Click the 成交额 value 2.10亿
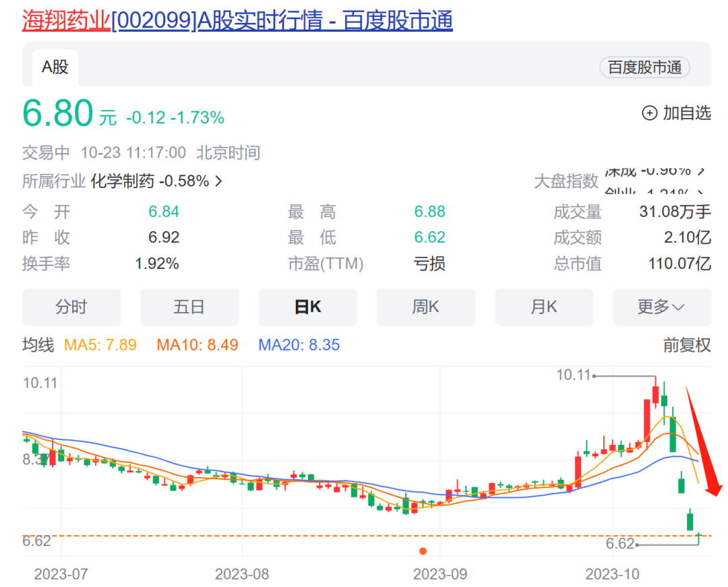 pyautogui.click(x=687, y=237)
